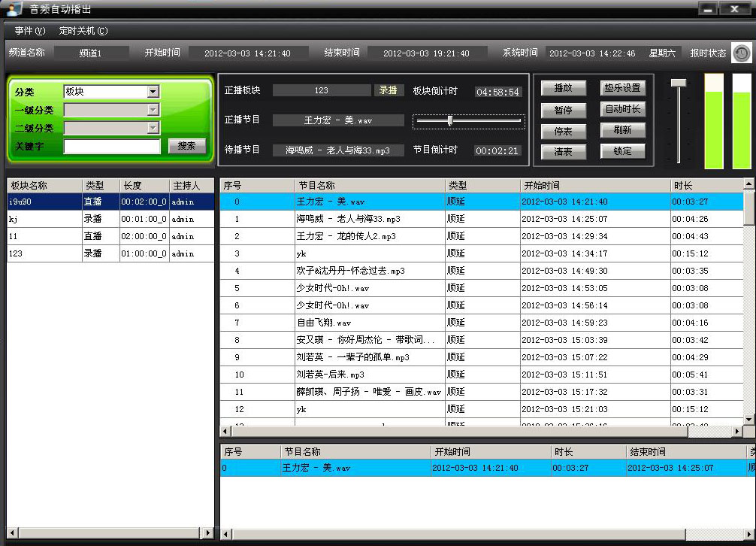This screenshot has height=546, width=756.
Task: Select 欢子&沈丹丹-怀念过去.mp3 row
Action: click(482, 271)
